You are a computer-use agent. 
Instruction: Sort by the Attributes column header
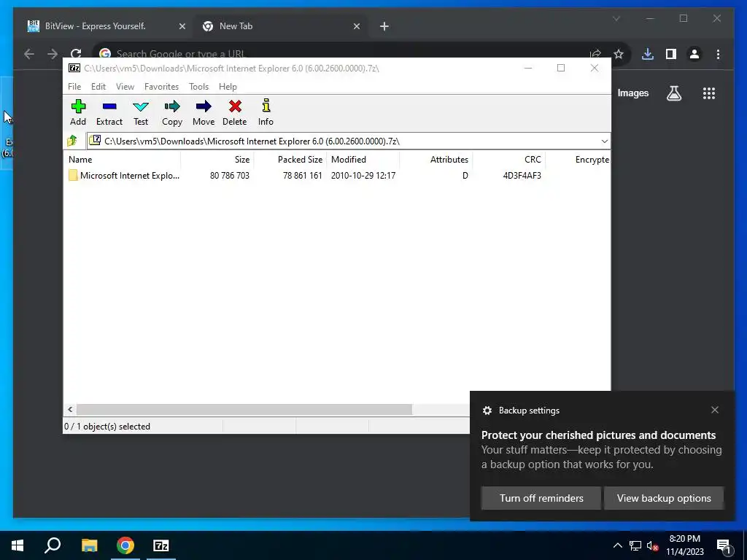tap(436, 160)
